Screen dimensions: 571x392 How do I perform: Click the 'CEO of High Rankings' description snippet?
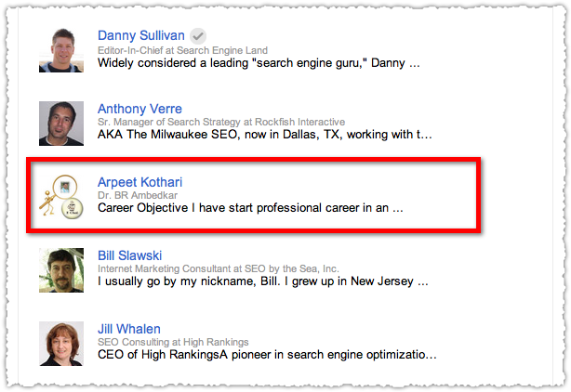click(x=267, y=355)
